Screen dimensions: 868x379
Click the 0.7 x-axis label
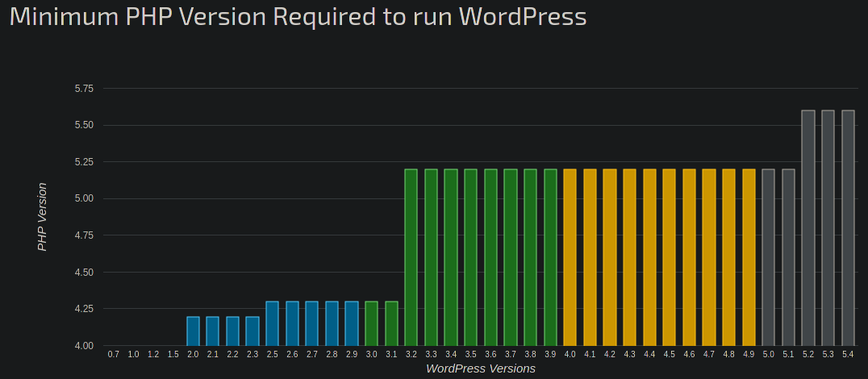click(114, 355)
